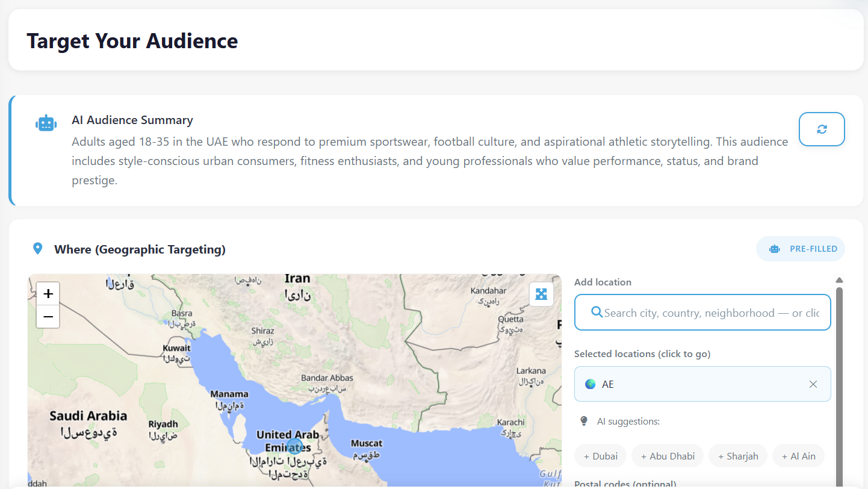Zoom in on the map
868x489 pixels.
click(x=48, y=294)
